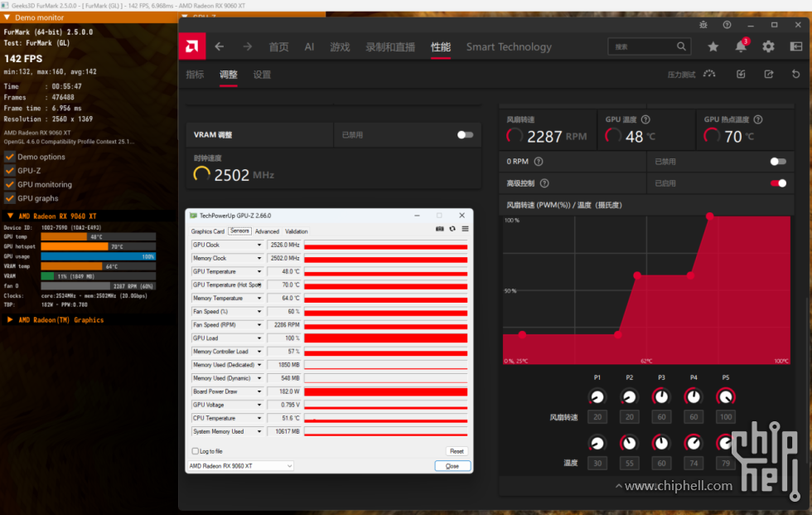Open notifications bell icon

[x=741, y=46]
